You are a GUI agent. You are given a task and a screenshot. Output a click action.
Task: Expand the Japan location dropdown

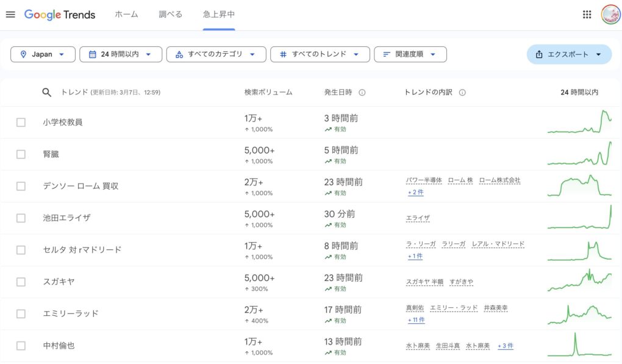[43, 54]
